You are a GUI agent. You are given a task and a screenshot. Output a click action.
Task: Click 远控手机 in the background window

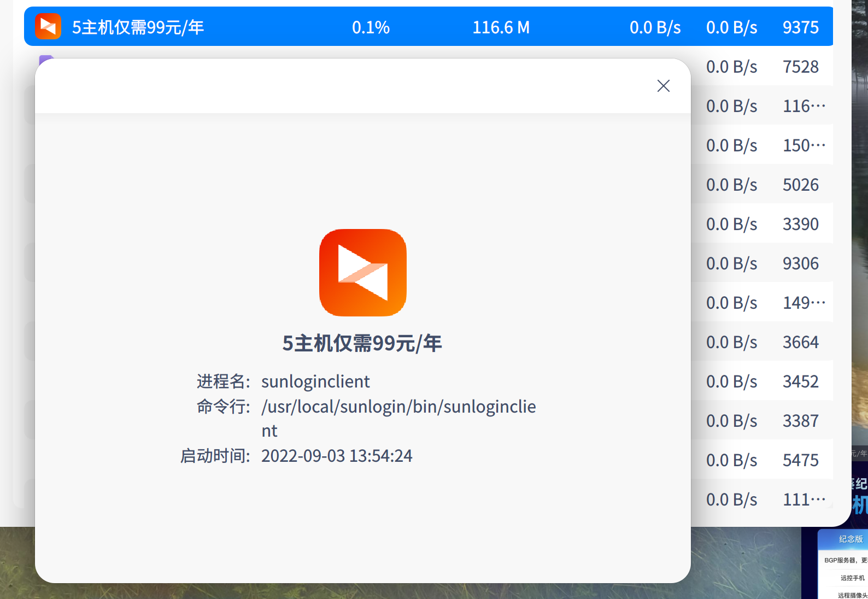coord(853,578)
